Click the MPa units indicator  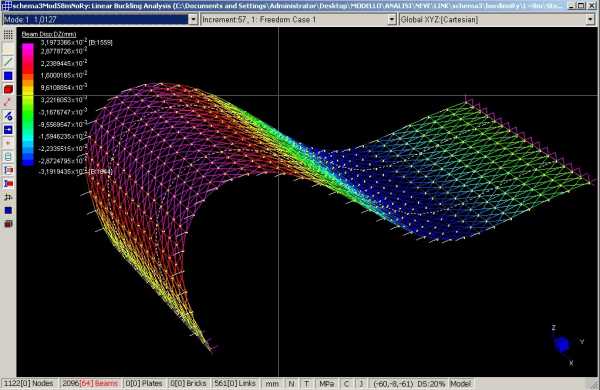coord(326,383)
